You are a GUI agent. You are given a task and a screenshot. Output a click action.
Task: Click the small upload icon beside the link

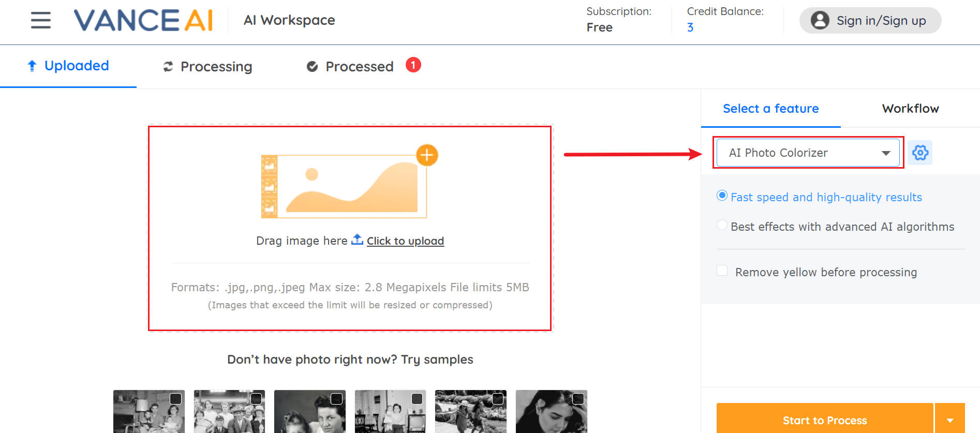[357, 240]
